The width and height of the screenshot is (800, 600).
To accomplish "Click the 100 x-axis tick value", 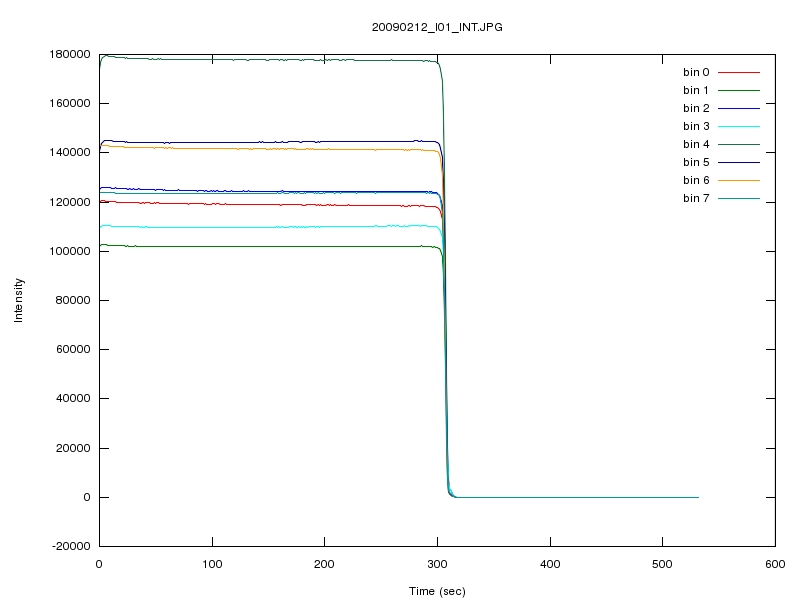I will coord(212,564).
